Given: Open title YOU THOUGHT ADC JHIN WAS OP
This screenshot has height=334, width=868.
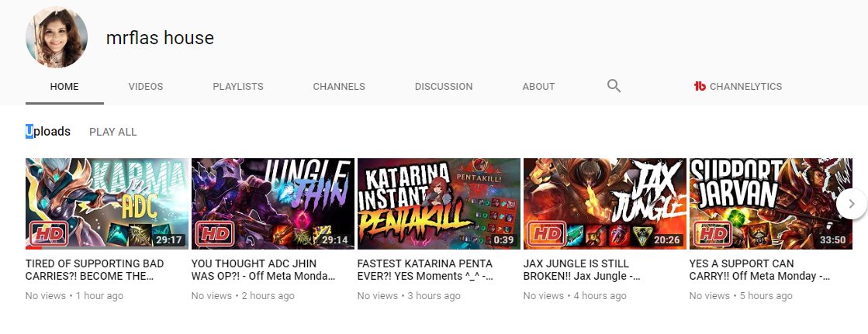Looking at the screenshot, I should (x=264, y=270).
